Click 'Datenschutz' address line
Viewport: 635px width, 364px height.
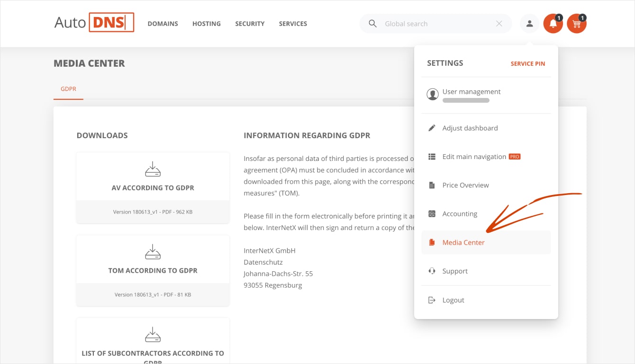pyautogui.click(x=263, y=262)
